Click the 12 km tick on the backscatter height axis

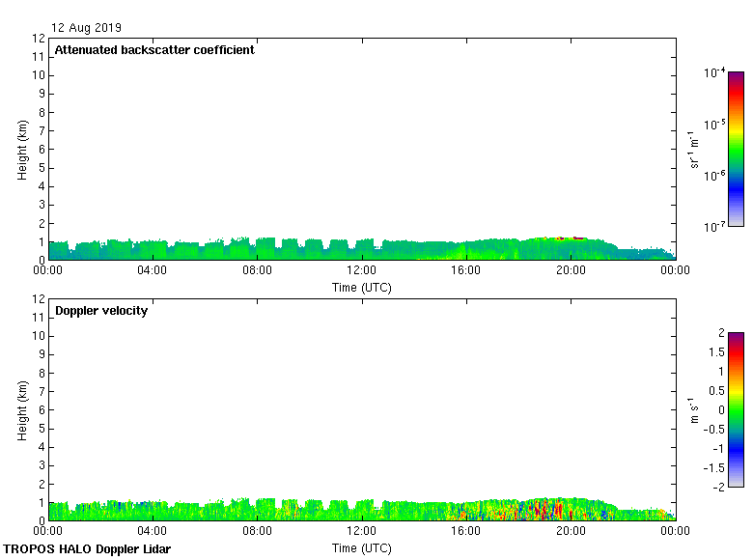pos(39,39)
